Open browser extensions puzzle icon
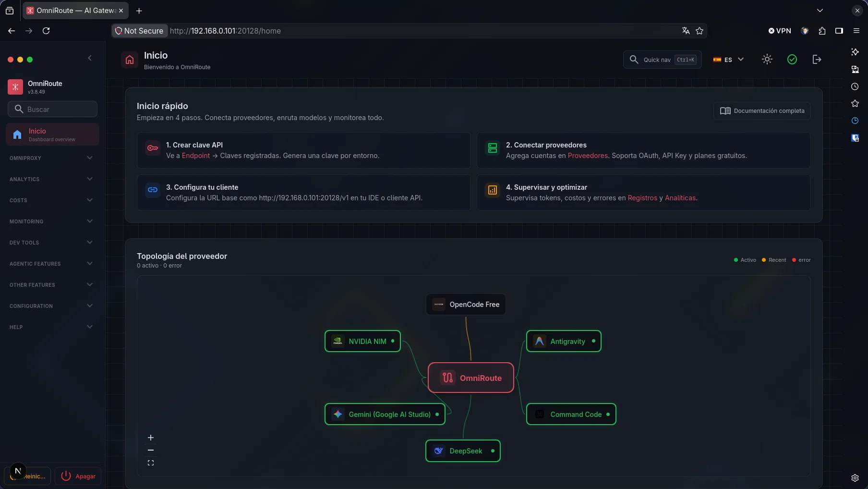 (822, 31)
